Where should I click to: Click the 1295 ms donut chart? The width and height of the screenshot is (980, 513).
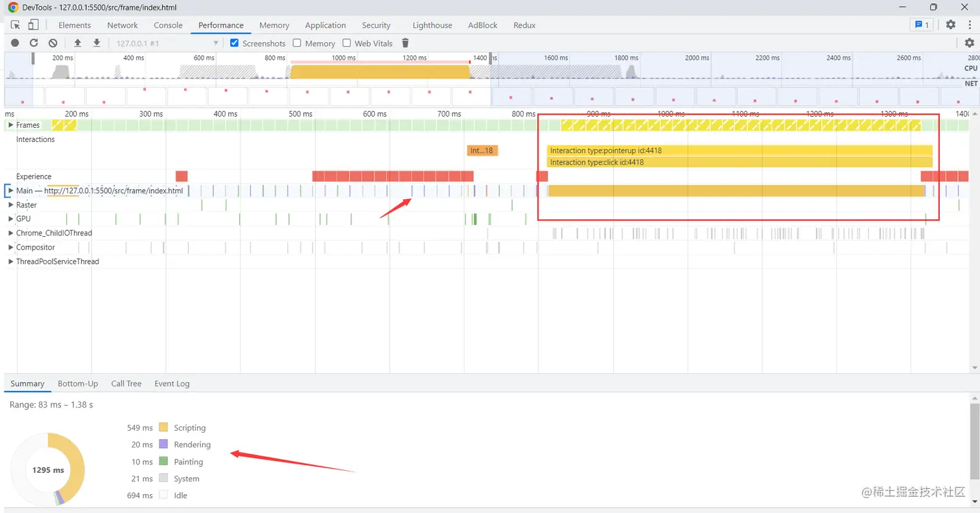coord(49,470)
